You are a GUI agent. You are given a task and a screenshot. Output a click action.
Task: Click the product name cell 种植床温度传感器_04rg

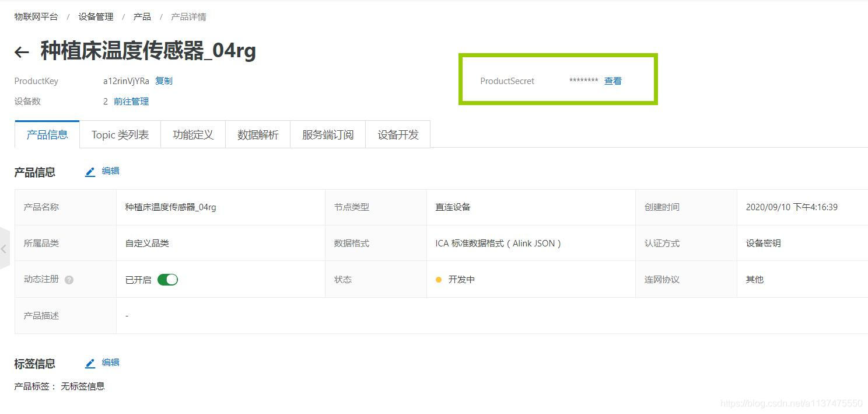click(171, 207)
